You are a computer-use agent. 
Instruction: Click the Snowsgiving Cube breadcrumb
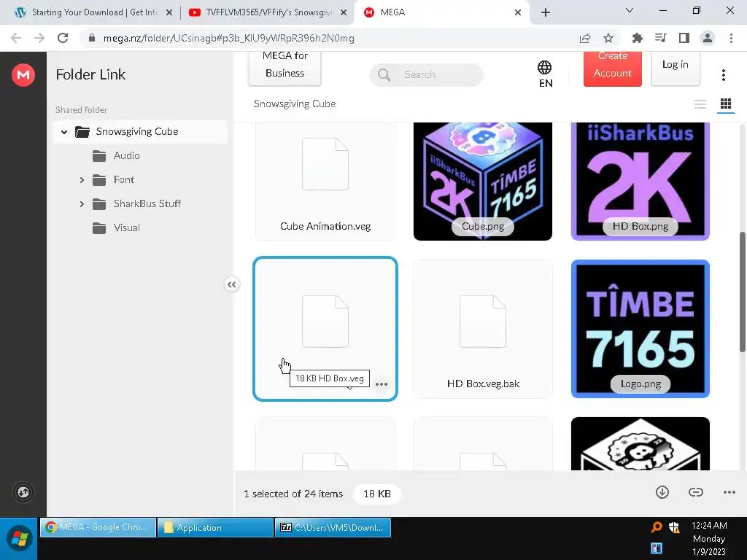295,104
